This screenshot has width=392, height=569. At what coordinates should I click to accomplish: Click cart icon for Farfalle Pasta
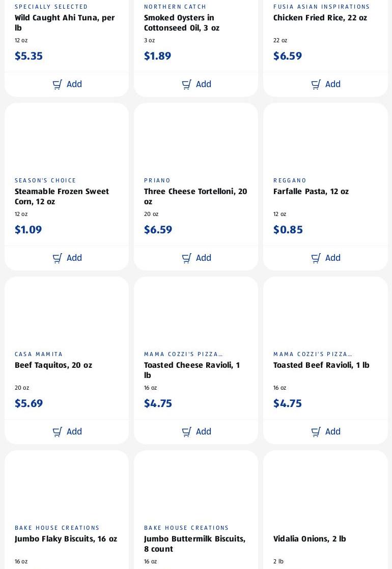(316, 258)
